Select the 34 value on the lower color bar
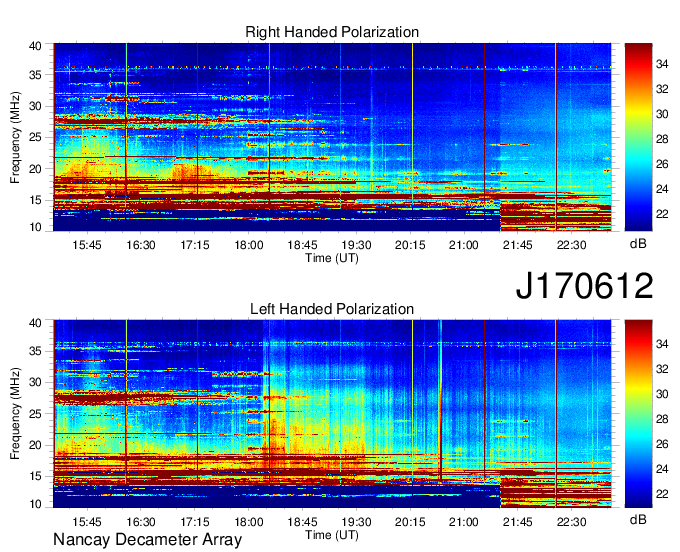This screenshot has height=552, width=680. click(x=662, y=344)
